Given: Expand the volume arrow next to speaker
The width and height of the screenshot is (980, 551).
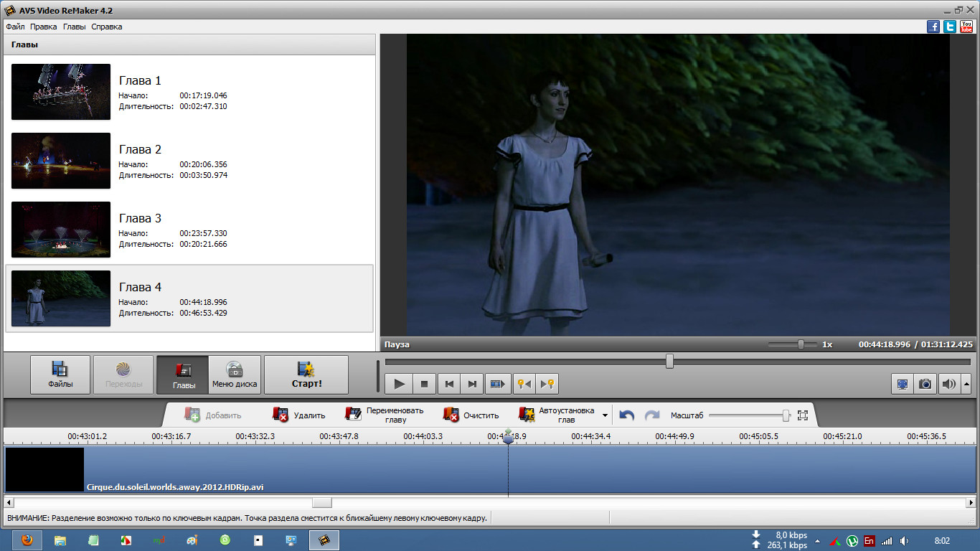Looking at the screenshot, I should (x=966, y=384).
